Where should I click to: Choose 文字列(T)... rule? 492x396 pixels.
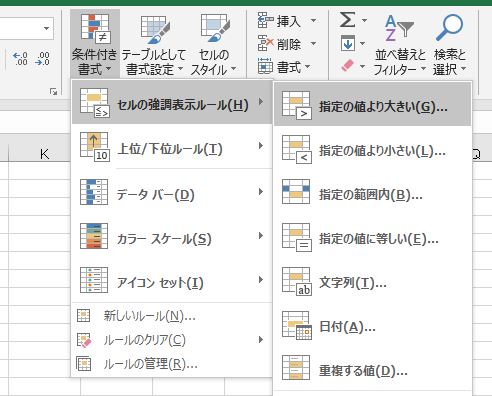pos(372,281)
